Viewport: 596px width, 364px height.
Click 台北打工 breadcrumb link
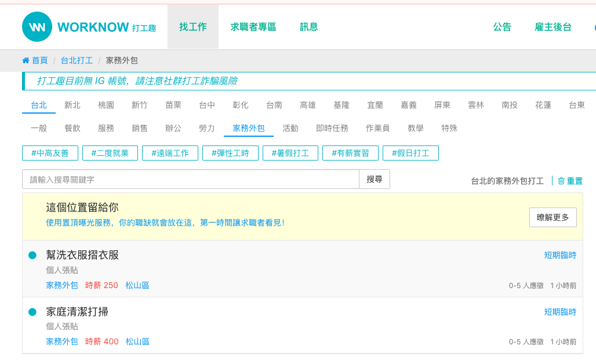77,60
